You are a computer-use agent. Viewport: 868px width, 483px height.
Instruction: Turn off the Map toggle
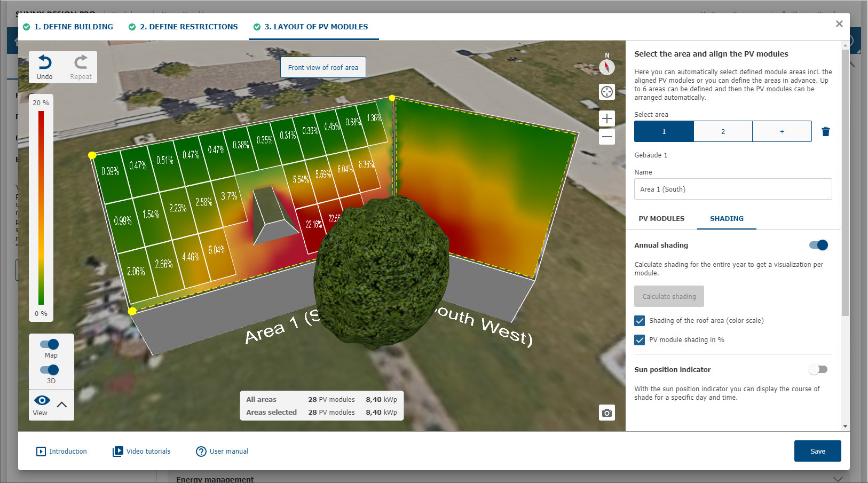click(x=50, y=344)
